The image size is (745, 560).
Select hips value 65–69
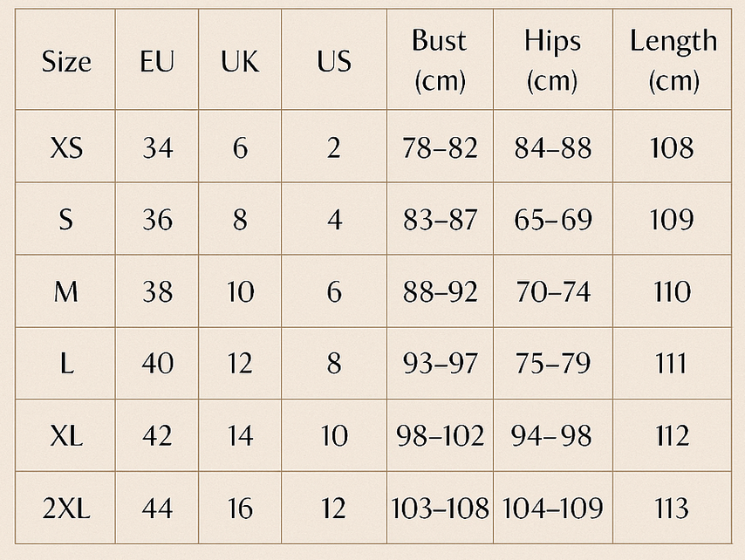[552, 220]
